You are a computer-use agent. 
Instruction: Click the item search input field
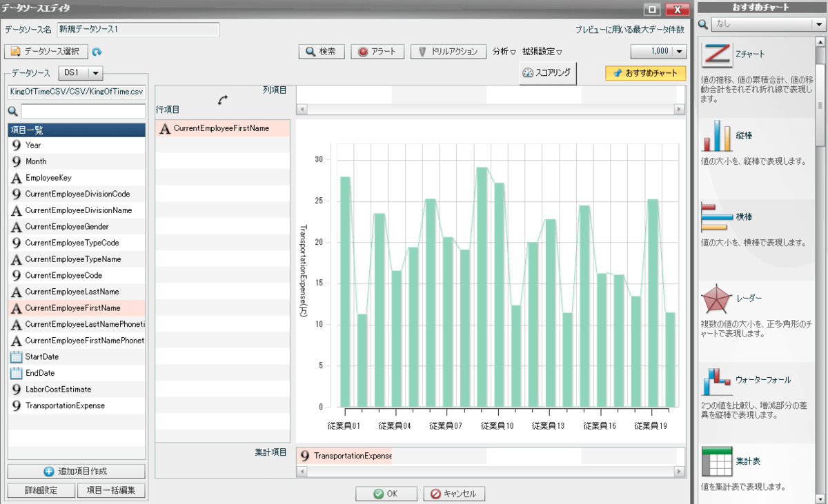click(83, 112)
